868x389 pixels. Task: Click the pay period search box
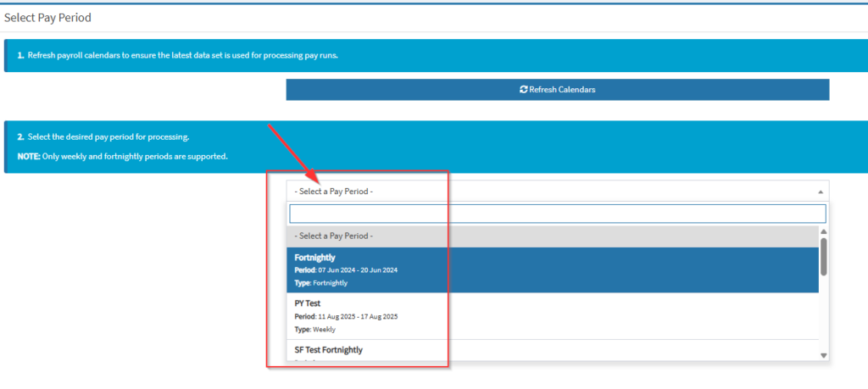click(557, 214)
